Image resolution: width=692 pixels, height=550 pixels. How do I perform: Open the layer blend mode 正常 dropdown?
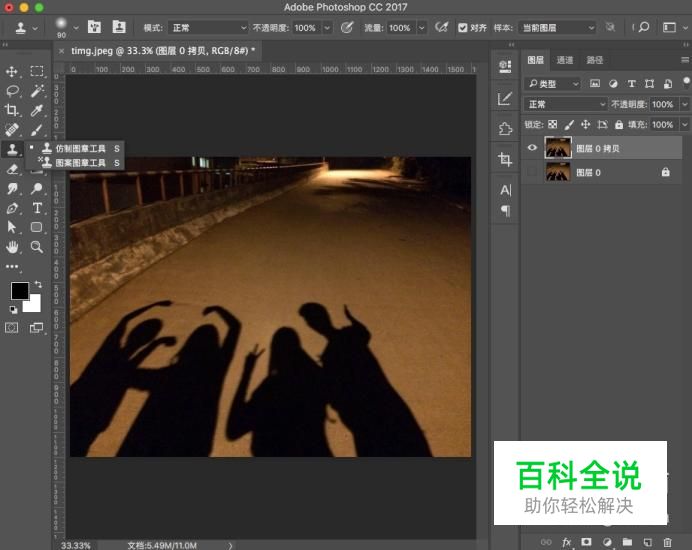[566, 104]
